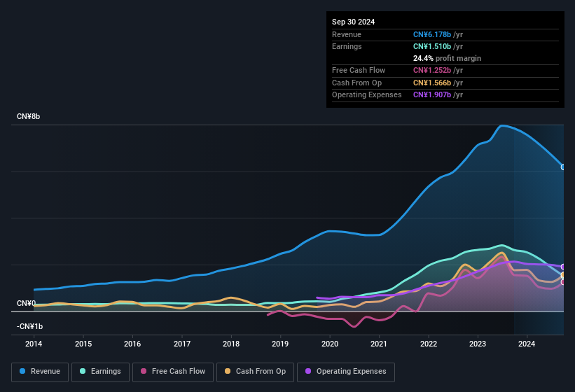575x392 pixels.
Task: Click the CN¥6.178b revenue value
Action: pos(432,34)
